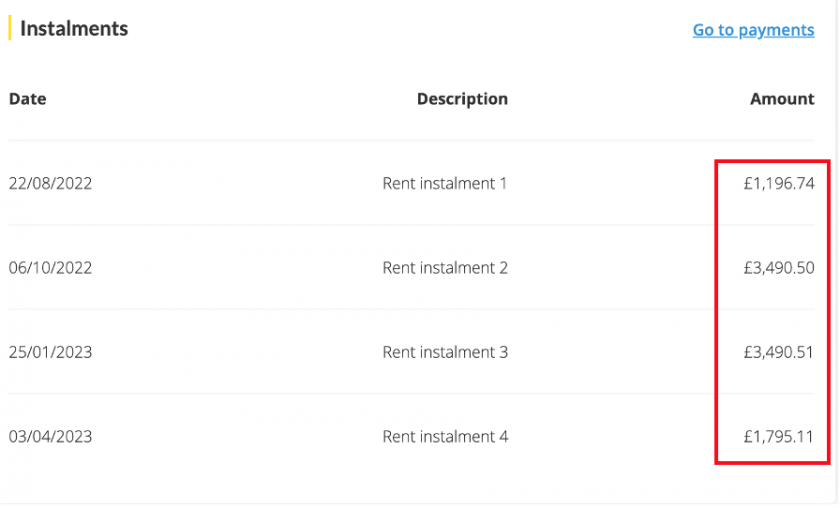Click the £3,490.50 amount

(778, 268)
